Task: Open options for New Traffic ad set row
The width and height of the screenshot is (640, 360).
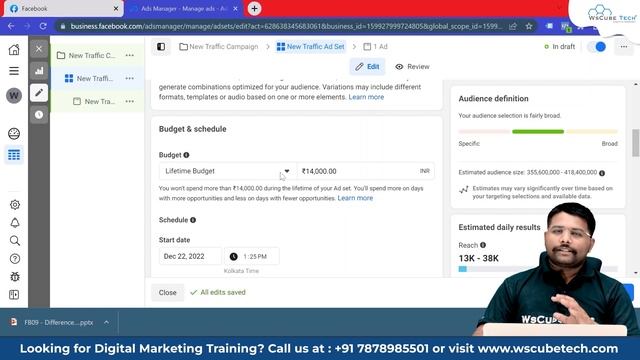Action: tap(130, 78)
